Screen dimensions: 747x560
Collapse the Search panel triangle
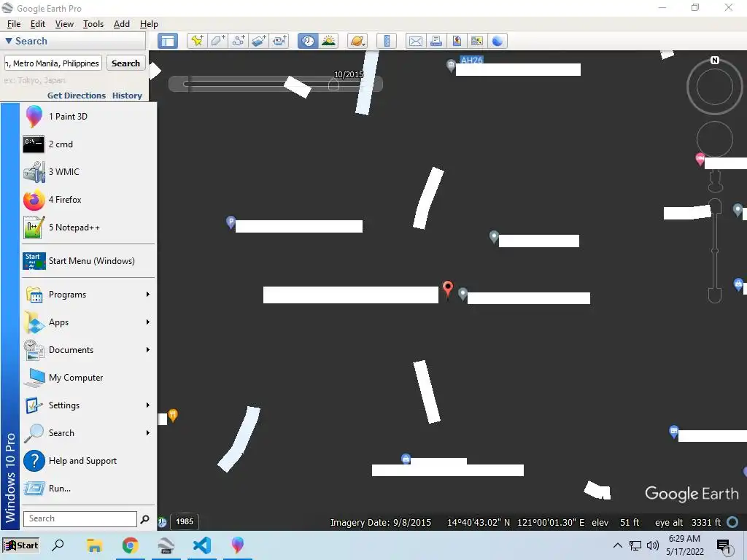(x=9, y=41)
